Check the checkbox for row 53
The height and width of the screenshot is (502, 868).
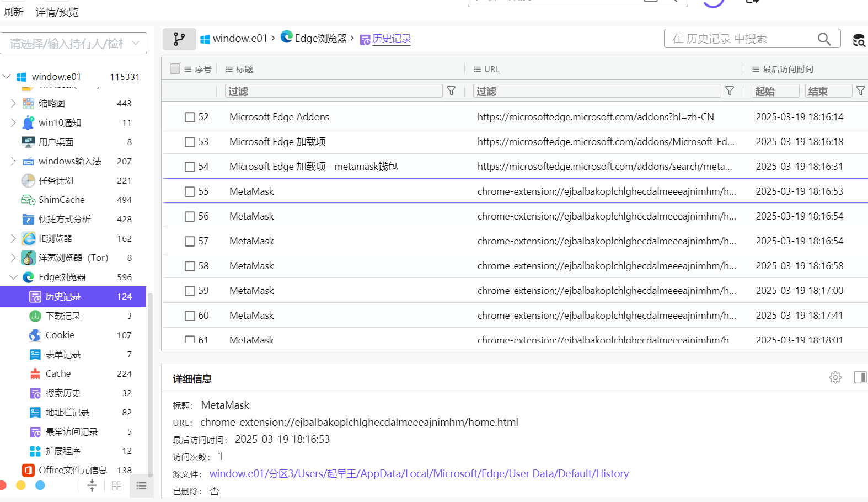[x=190, y=142]
